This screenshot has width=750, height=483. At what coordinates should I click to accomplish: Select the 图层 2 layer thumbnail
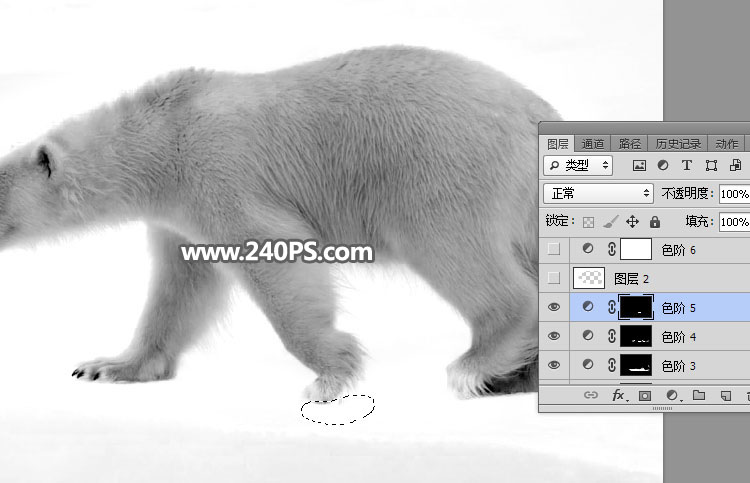(589, 278)
